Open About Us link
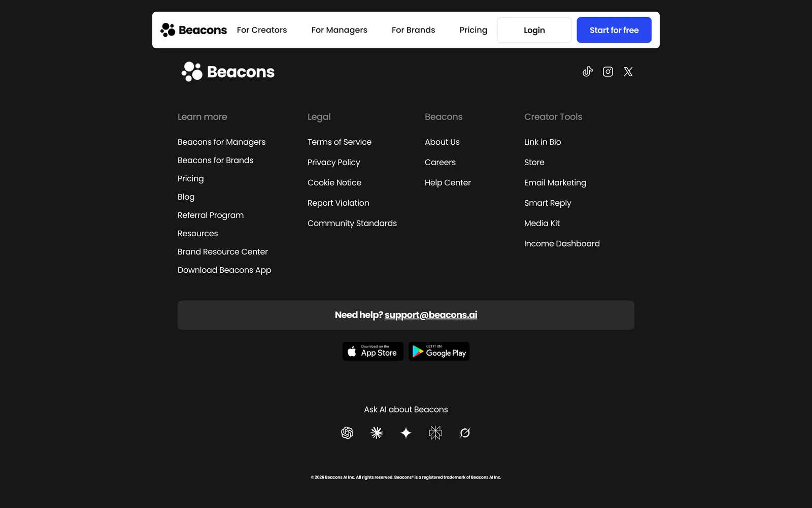The height and width of the screenshot is (508, 812). tap(443, 142)
